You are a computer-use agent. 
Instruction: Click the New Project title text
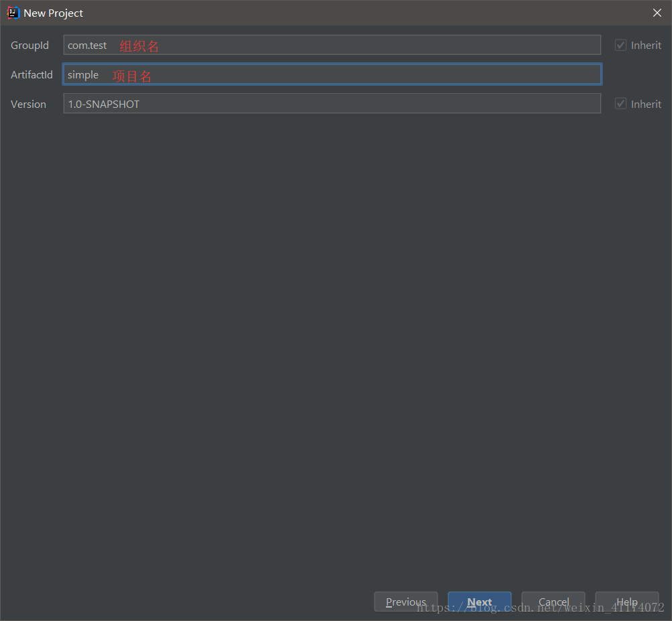pos(53,13)
